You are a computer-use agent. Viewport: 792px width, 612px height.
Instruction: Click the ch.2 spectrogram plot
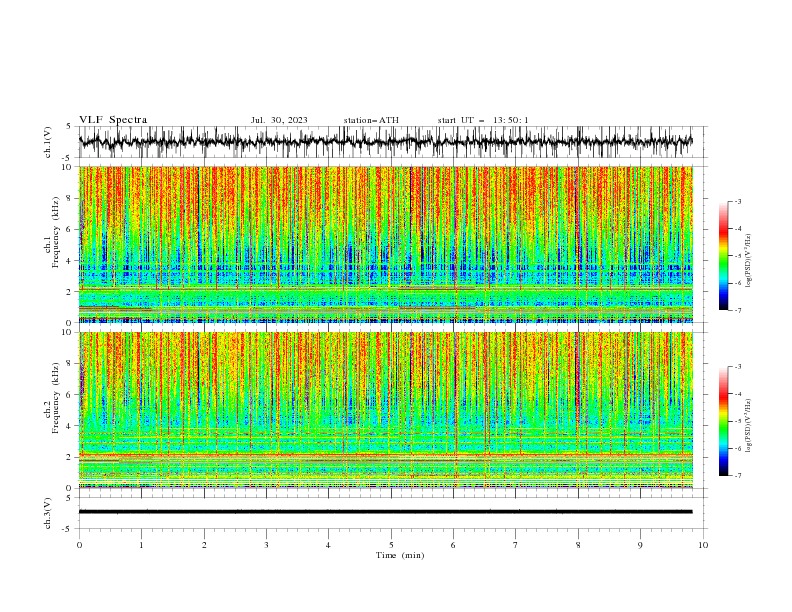(385, 410)
